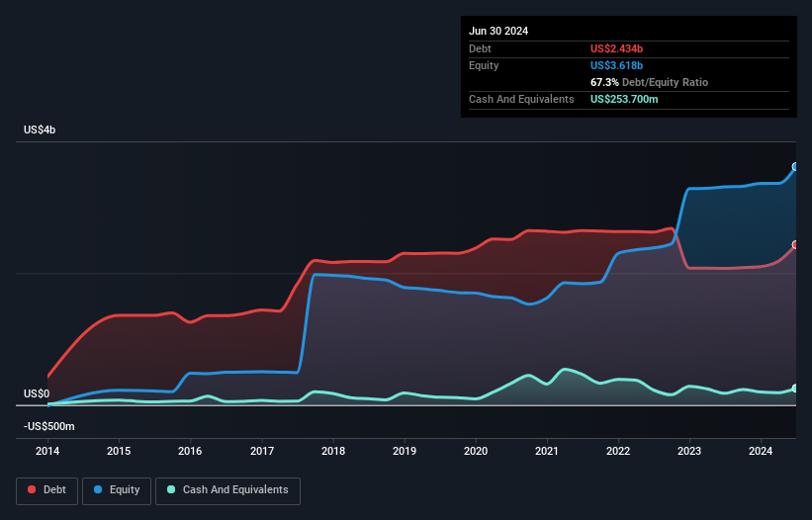Select the 2023 x-axis label
The height and width of the screenshot is (520, 812).
(x=689, y=451)
